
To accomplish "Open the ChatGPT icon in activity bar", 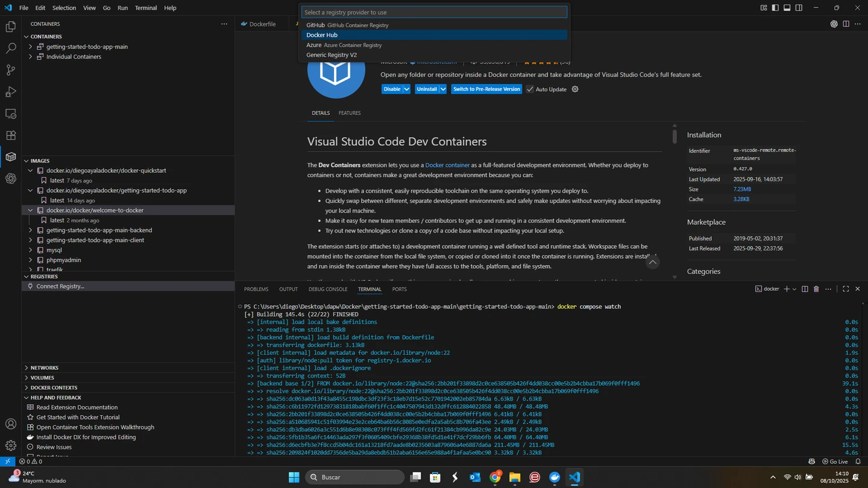I will (x=10, y=178).
